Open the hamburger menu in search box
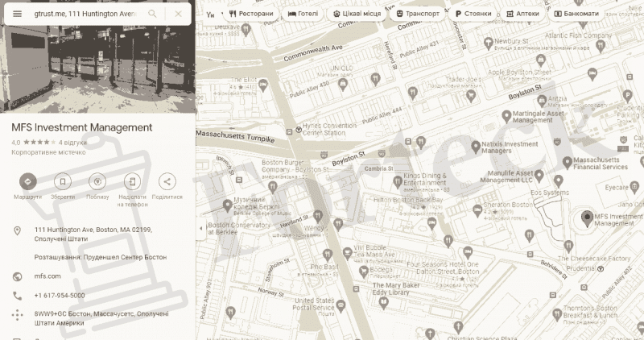Image resolution: width=644 pixels, height=340 pixels. coord(17,14)
